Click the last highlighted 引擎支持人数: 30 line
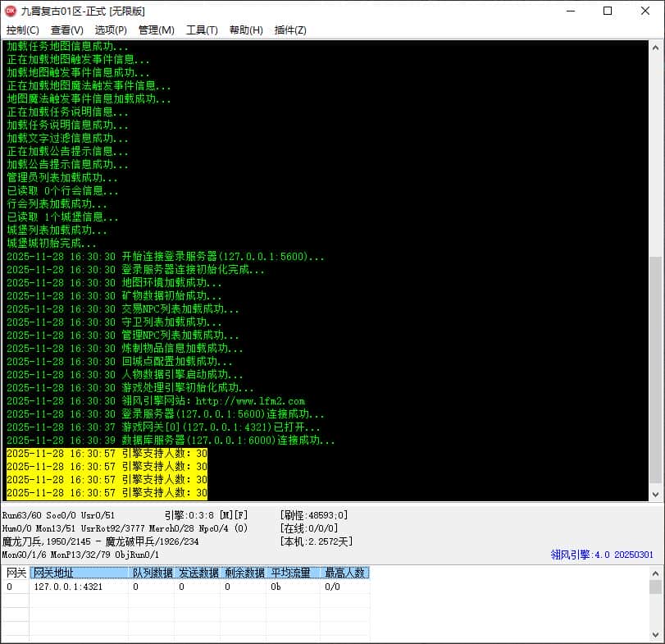665x644 pixels. [x=107, y=492]
